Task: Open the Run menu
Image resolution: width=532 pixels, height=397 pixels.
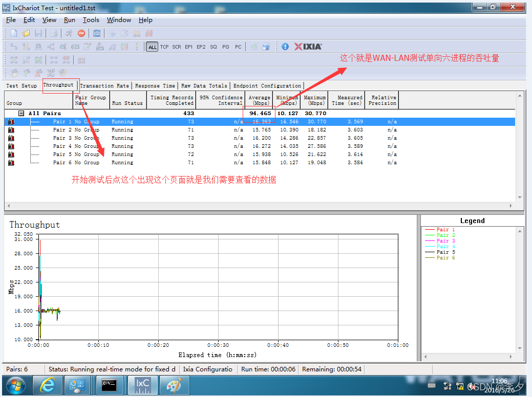Action: click(70, 20)
